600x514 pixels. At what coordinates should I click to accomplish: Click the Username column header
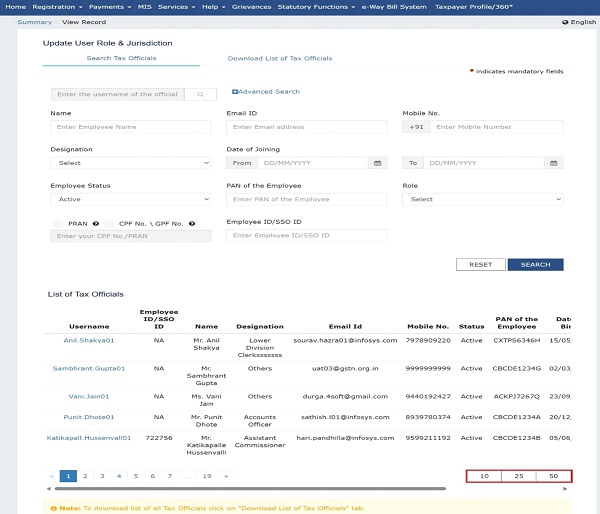(89, 326)
